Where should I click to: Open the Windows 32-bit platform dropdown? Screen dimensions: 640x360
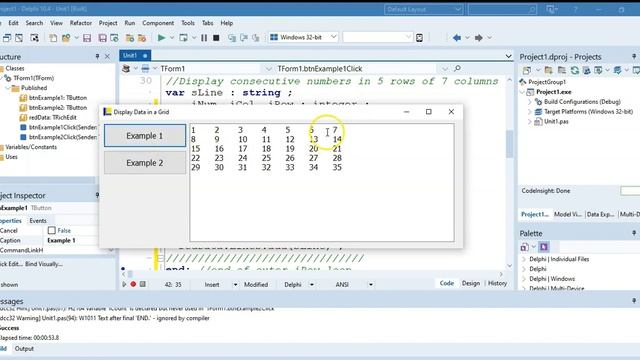coord(333,37)
